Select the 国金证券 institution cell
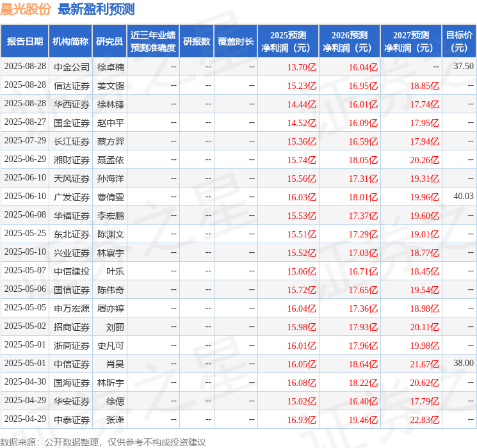 (x=72, y=123)
